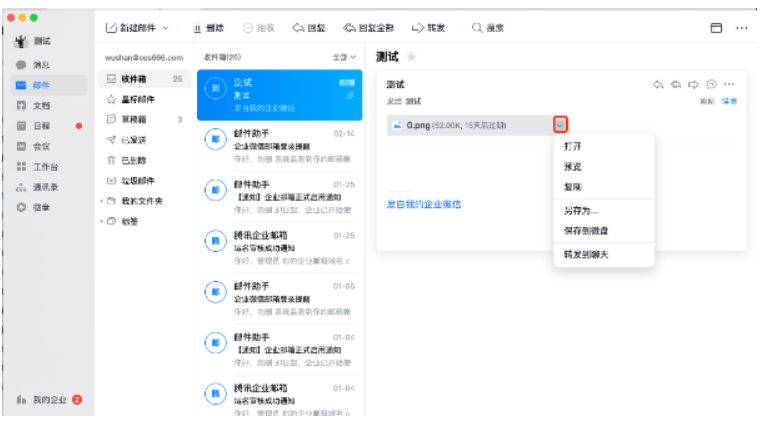The width and height of the screenshot is (767, 435).
Task: Select 保存到微盘 in the context menu
Action: [x=587, y=230]
